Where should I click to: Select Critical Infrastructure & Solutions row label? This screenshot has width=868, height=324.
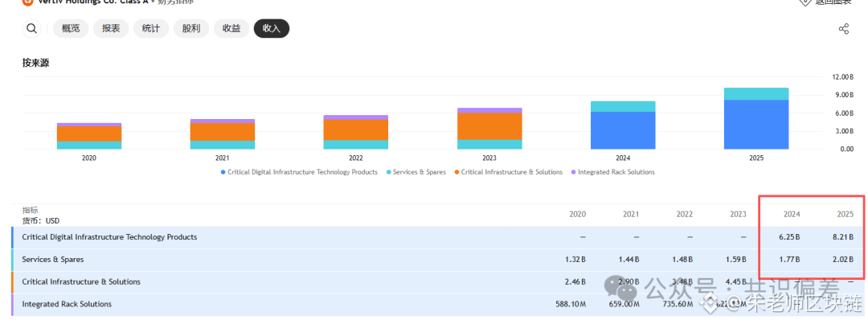81,281
